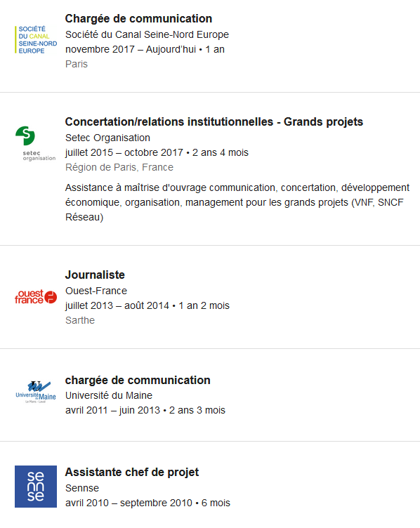The image size is (420, 528).
Task: Open Concertation/relations institutionnelles - Grands projets title
Action: coord(214,121)
